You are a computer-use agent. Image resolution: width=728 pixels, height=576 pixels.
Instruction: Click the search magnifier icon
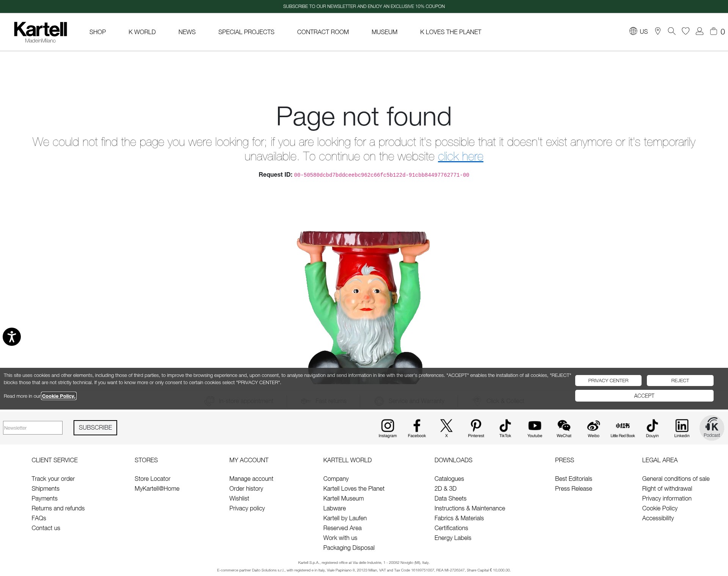pos(672,31)
